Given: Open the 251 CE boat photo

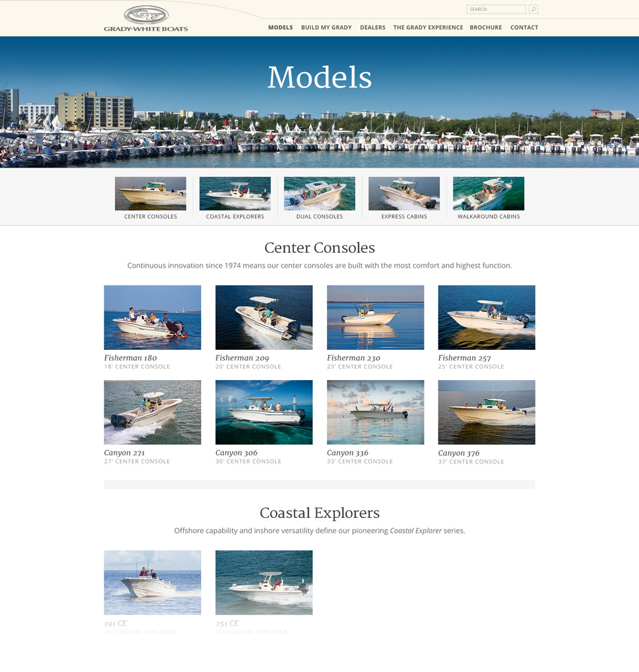Looking at the screenshot, I should (264, 583).
